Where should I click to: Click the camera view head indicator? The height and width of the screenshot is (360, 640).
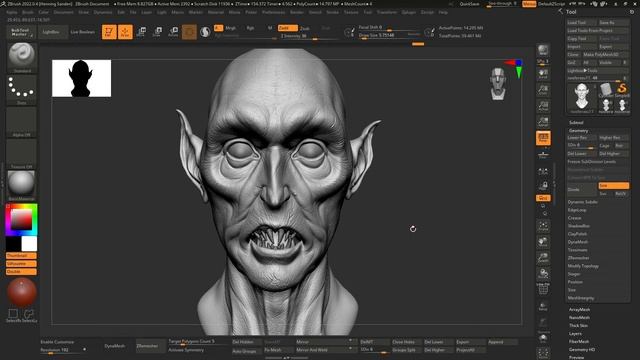498,84
